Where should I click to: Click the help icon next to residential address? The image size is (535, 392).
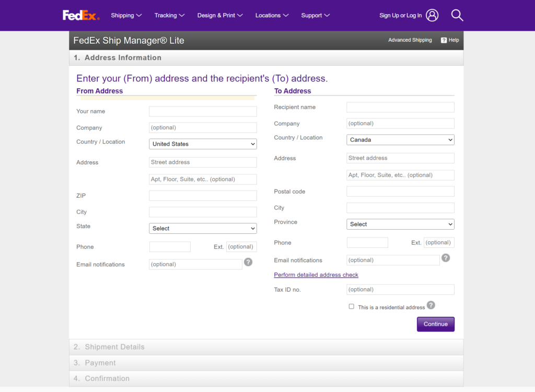[x=431, y=305]
